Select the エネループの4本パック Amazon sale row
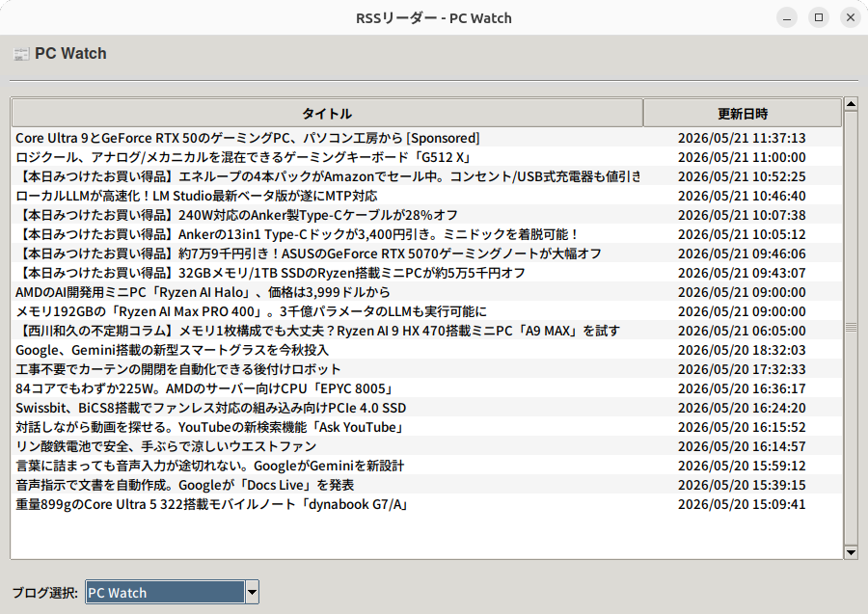Screen dimensions: 868x614 (x=426, y=176)
